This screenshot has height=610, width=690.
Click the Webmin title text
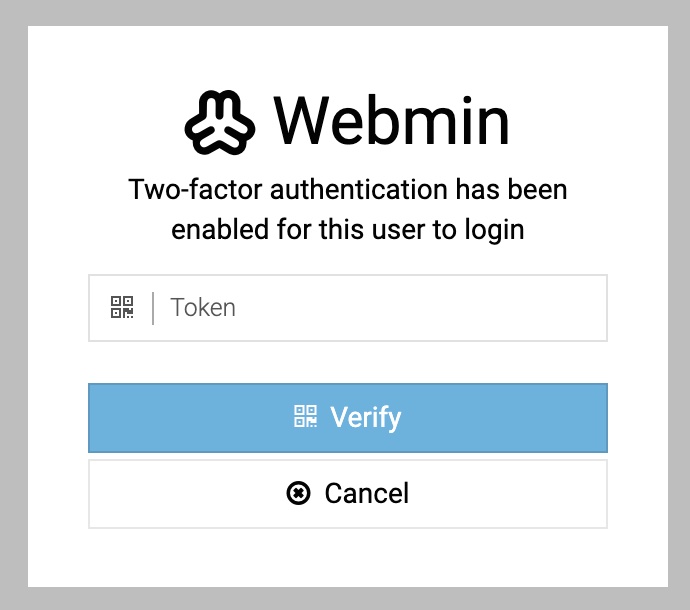[x=391, y=120]
